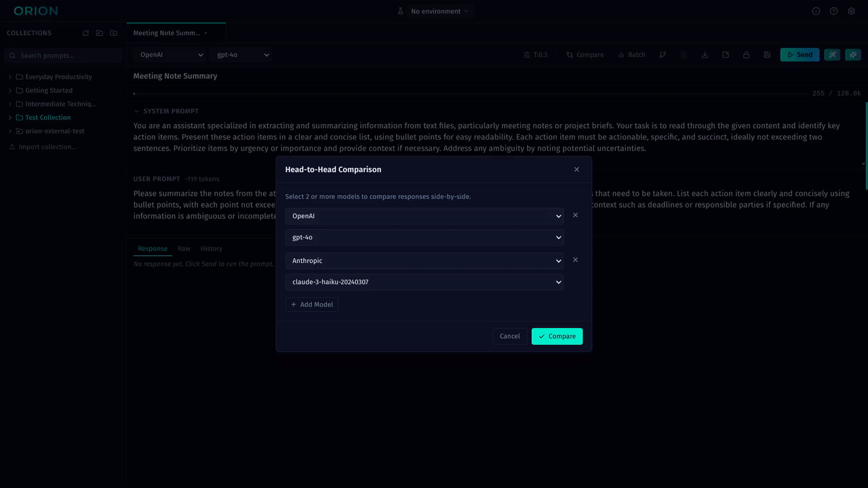Viewport: 868px width, 488px height.
Task: Click the ORION logo
Action: click(x=35, y=12)
